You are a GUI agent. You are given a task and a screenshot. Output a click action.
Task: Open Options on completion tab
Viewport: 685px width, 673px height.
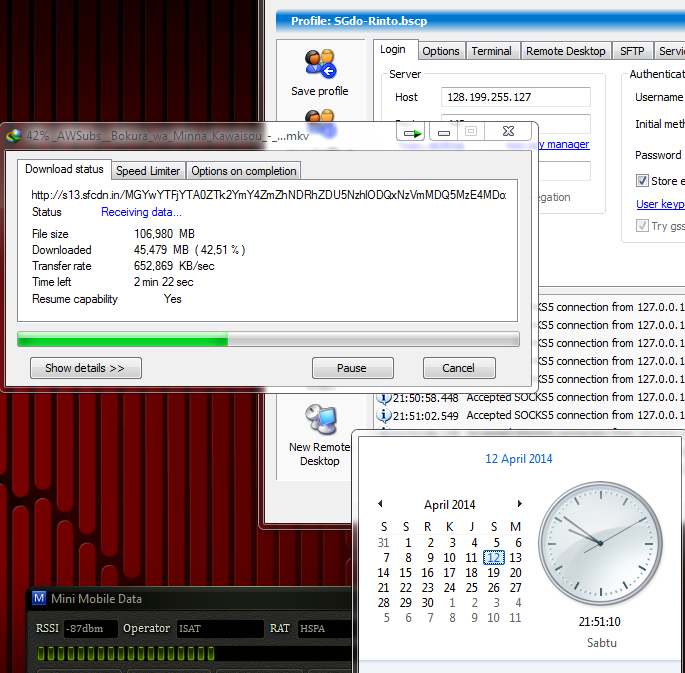click(244, 171)
